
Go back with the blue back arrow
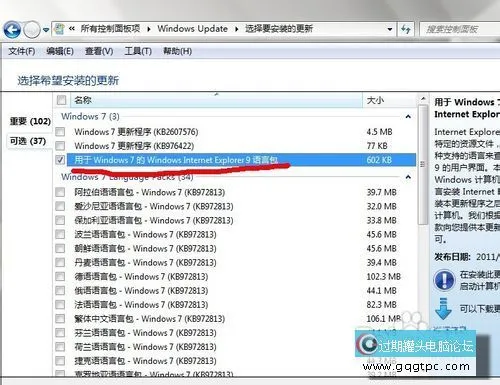click(12, 30)
